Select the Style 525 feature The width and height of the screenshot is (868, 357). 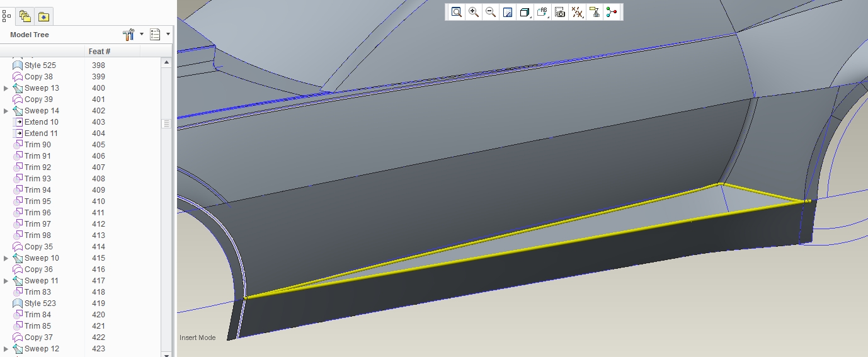click(40, 65)
